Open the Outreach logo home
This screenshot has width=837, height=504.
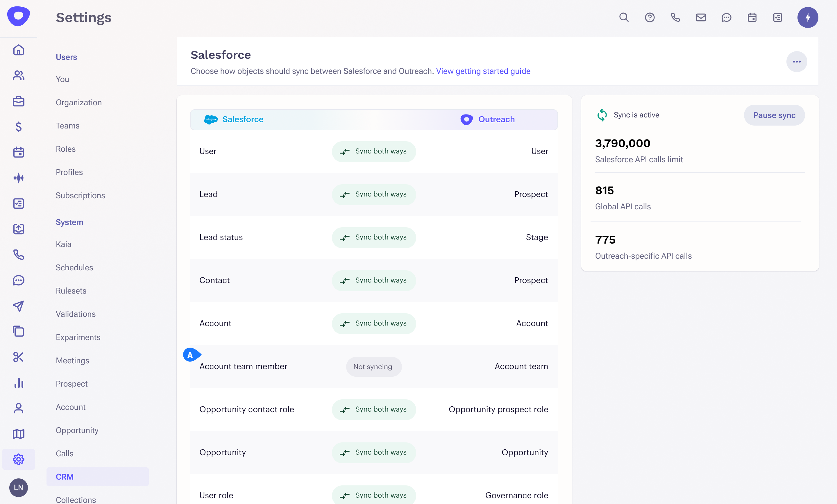pyautogui.click(x=19, y=16)
